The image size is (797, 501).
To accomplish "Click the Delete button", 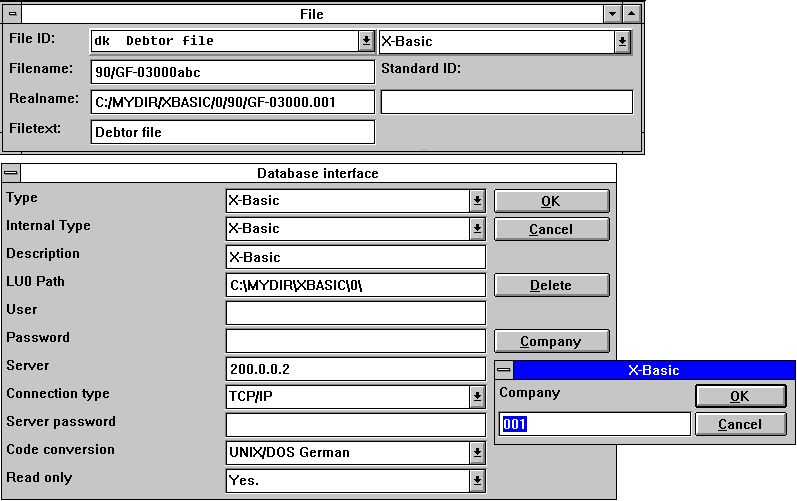I will pyautogui.click(x=551, y=285).
